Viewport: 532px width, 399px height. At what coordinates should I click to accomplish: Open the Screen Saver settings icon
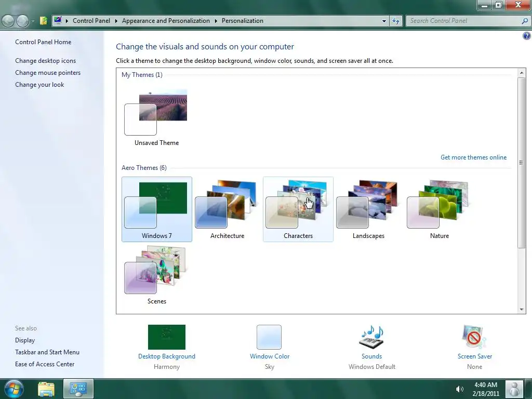(x=474, y=337)
